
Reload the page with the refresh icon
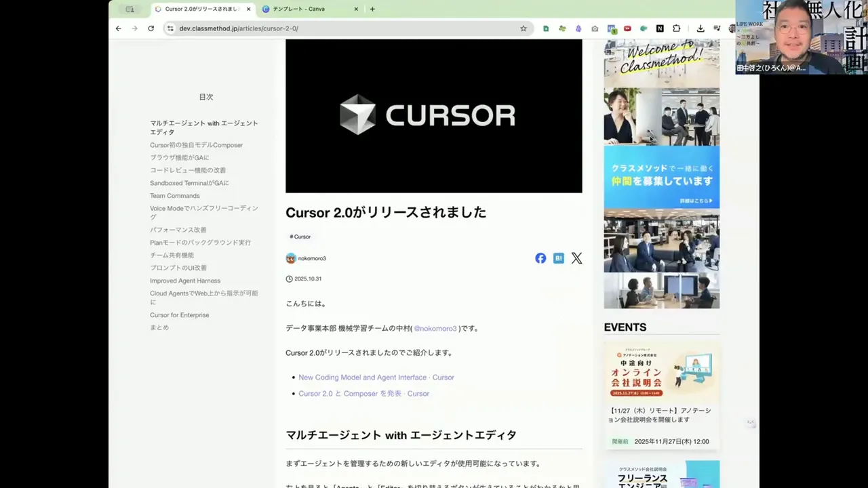pos(151,28)
